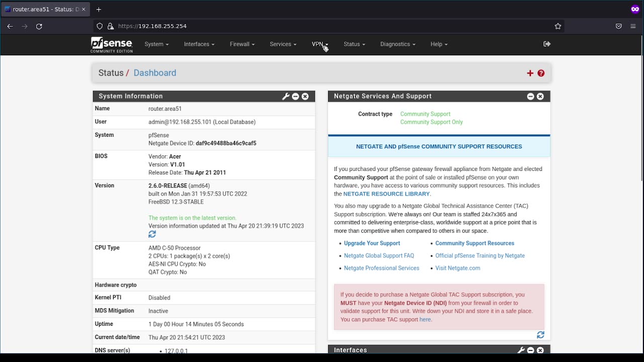Minimize the Interfaces widget
The width and height of the screenshot is (644, 362).
(x=530, y=350)
